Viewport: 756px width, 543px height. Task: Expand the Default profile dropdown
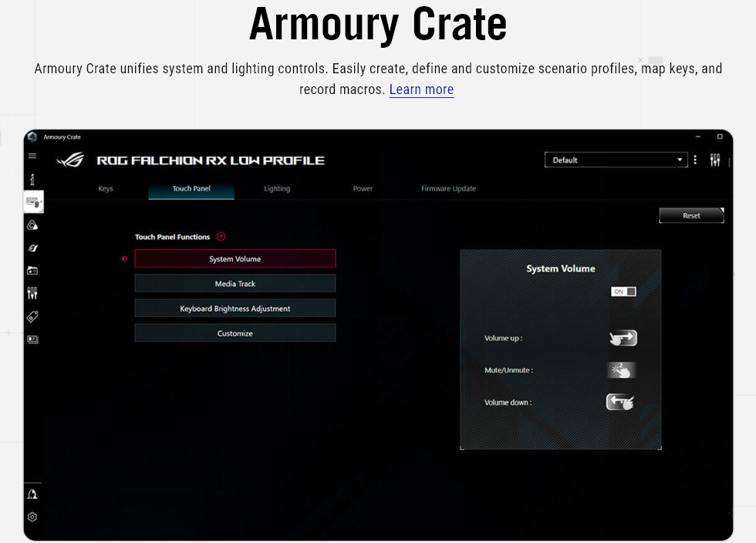[x=616, y=160]
